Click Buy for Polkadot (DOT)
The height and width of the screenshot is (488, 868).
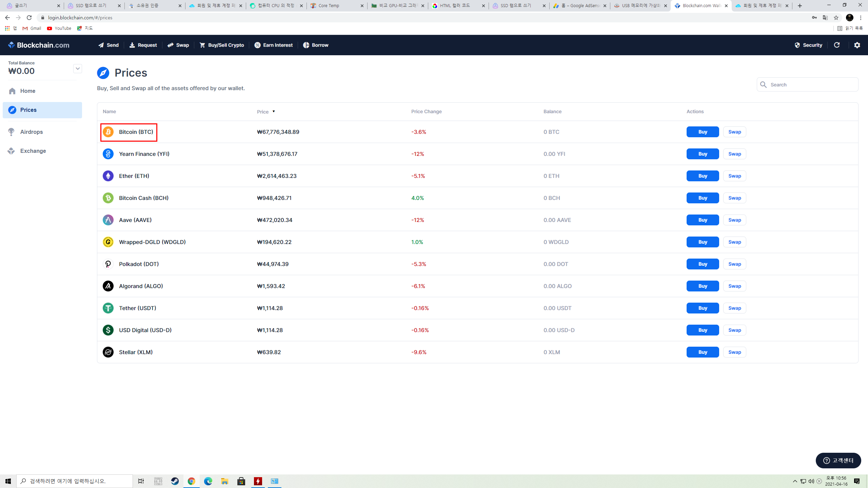[703, 264]
